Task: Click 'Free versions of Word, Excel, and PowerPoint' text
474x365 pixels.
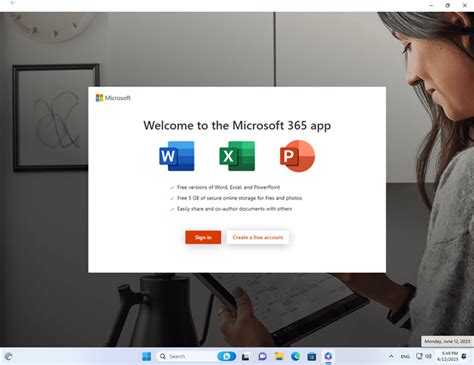Action: 228,187
